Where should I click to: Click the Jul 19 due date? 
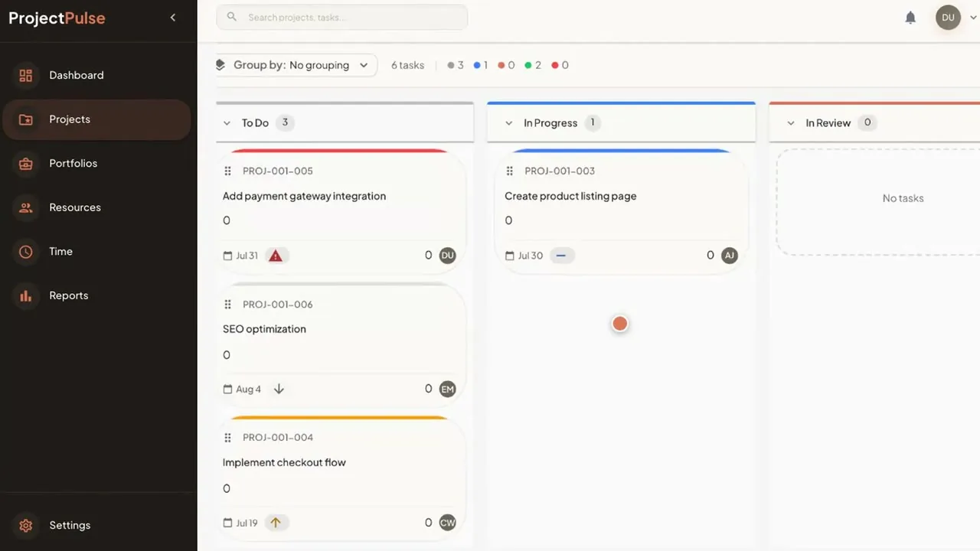240,523
